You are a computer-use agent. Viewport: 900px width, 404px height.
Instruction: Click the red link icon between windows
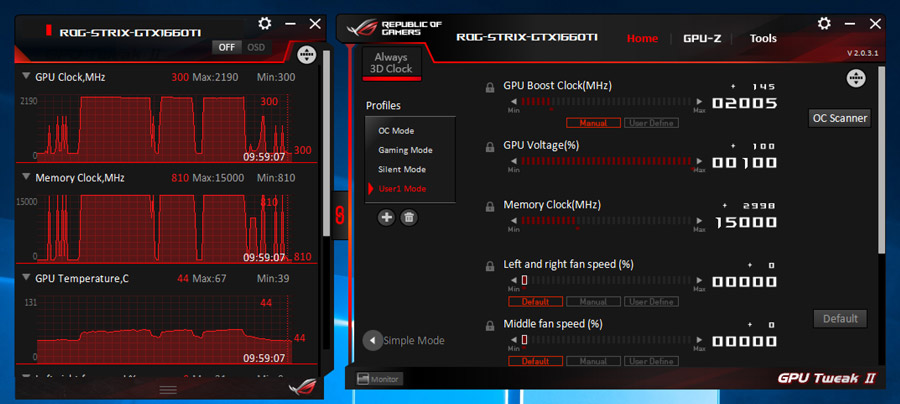click(x=339, y=214)
